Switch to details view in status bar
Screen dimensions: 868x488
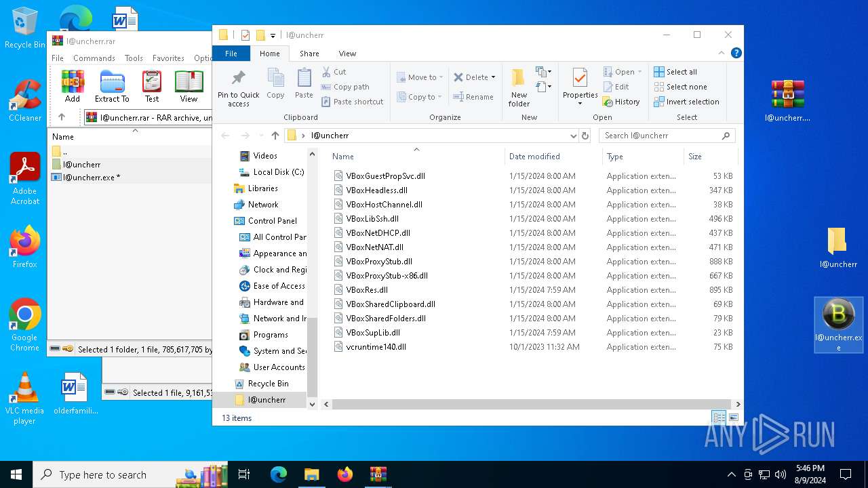point(719,418)
